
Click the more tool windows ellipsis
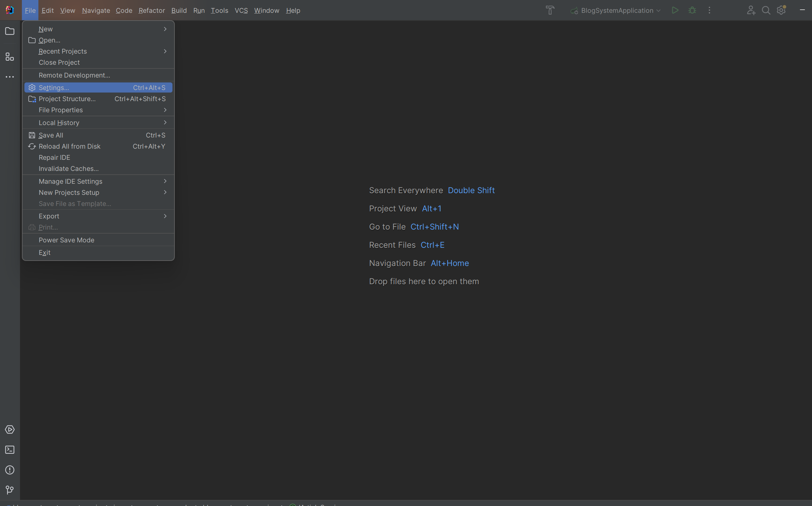[x=10, y=77]
